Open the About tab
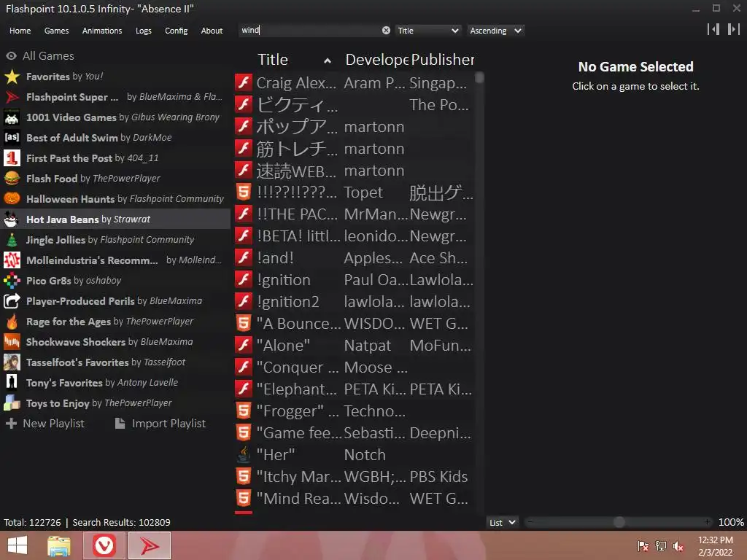Image resolution: width=747 pixels, height=560 pixels. point(212,31)
